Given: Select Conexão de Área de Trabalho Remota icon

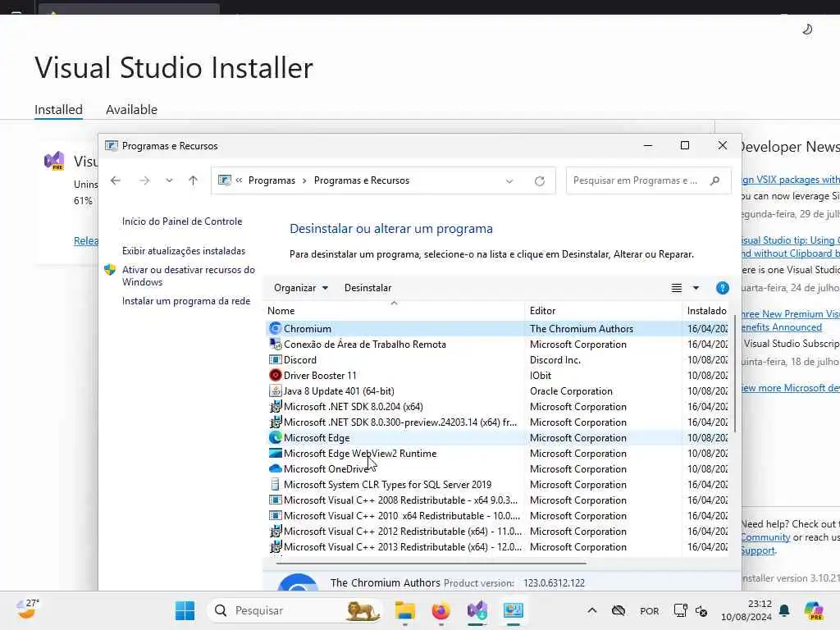Looking at the screenshot, I should 276,344.
